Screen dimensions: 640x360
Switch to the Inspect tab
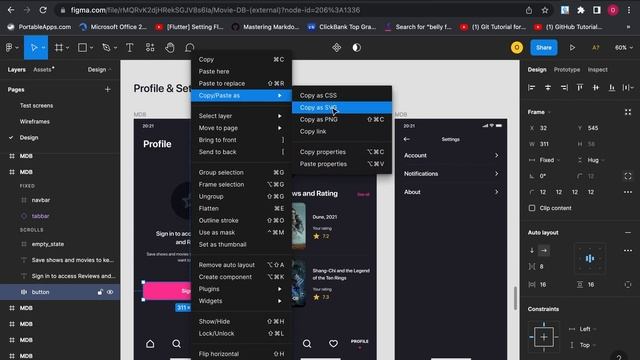(598, 70)
